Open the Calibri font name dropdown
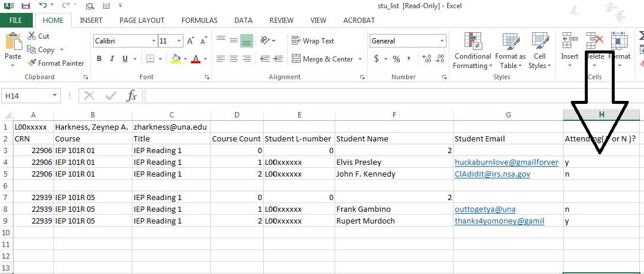 coord(154,41)
